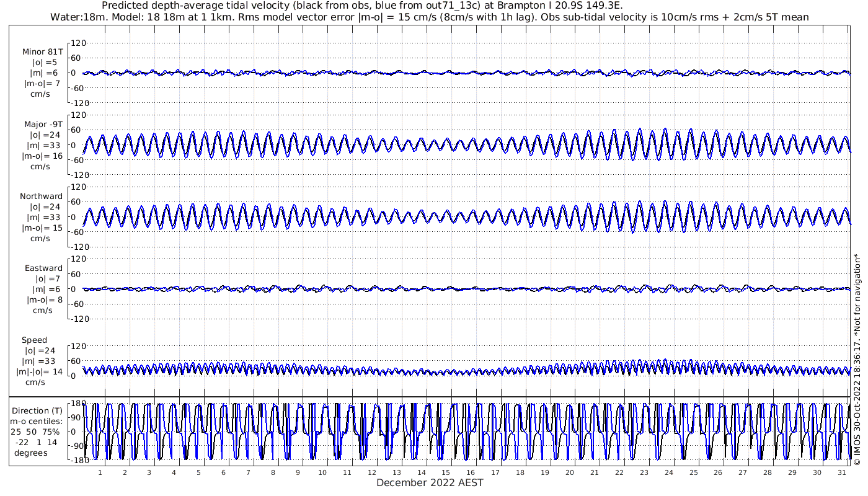868x496 pixels.
Task: Click '|m-o|= 7' in the Minor panel
Action: [42, 84]
